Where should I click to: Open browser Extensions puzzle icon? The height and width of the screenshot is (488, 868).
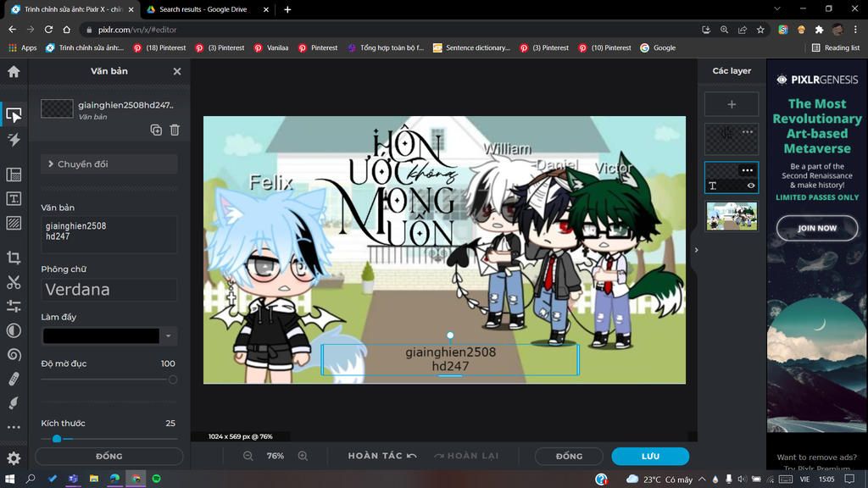tap(820, 30)
